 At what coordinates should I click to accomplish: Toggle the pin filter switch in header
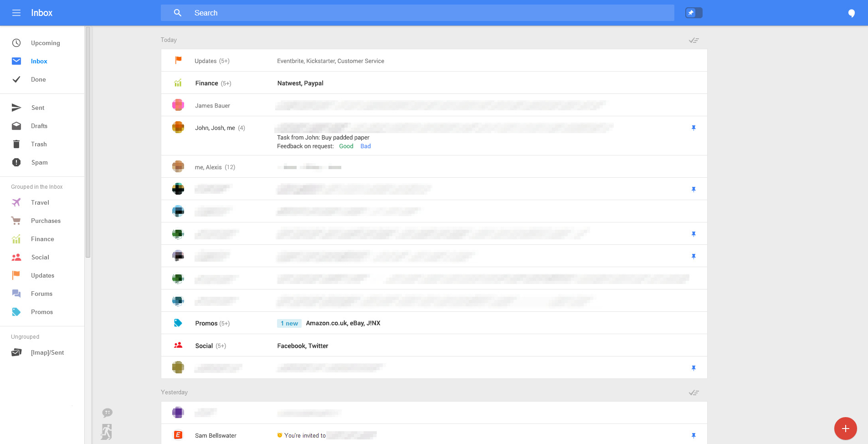693,12
